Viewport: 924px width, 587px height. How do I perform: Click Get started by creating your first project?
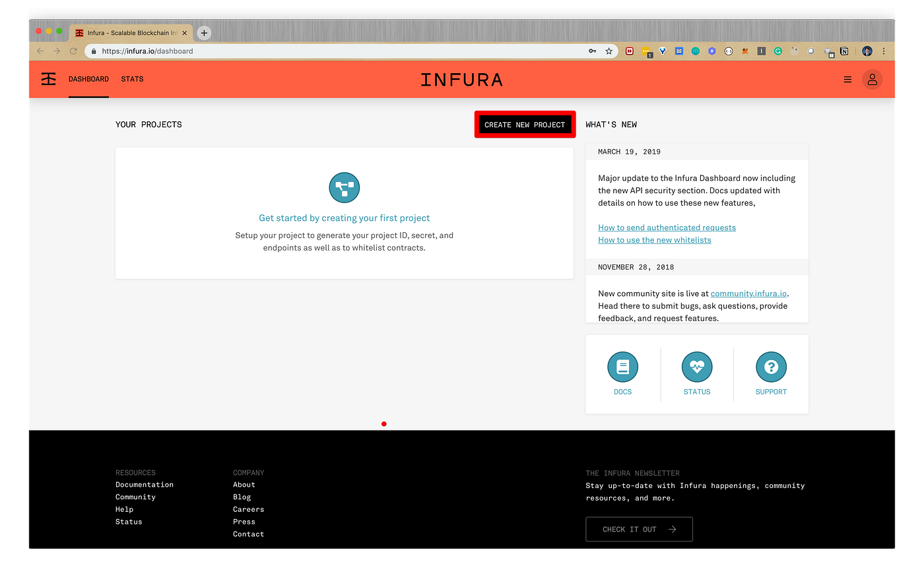(344, 218)
